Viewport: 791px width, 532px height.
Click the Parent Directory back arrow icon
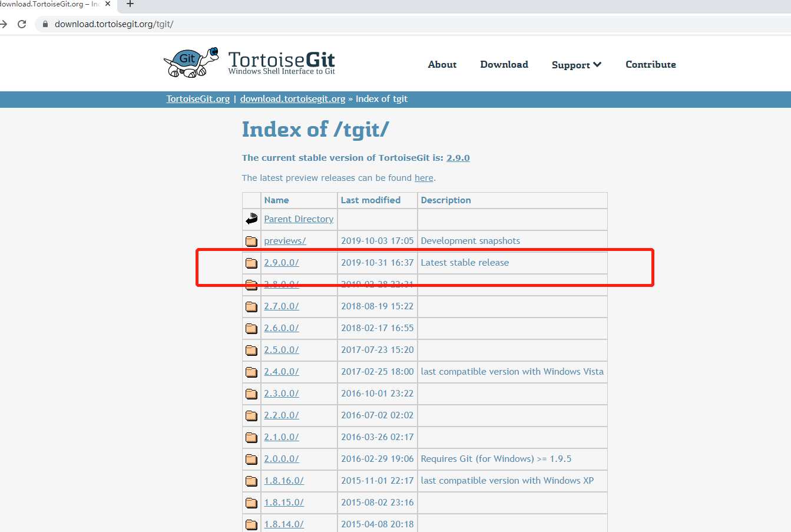pos(251,219)
